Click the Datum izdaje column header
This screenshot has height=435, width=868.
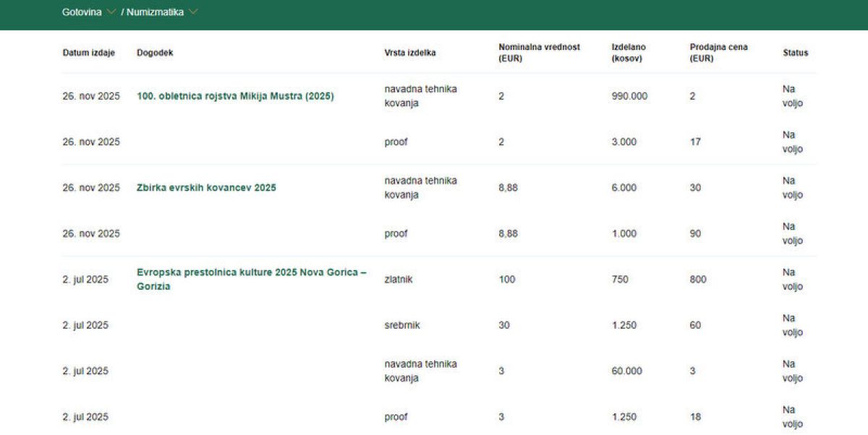[88, 53]
